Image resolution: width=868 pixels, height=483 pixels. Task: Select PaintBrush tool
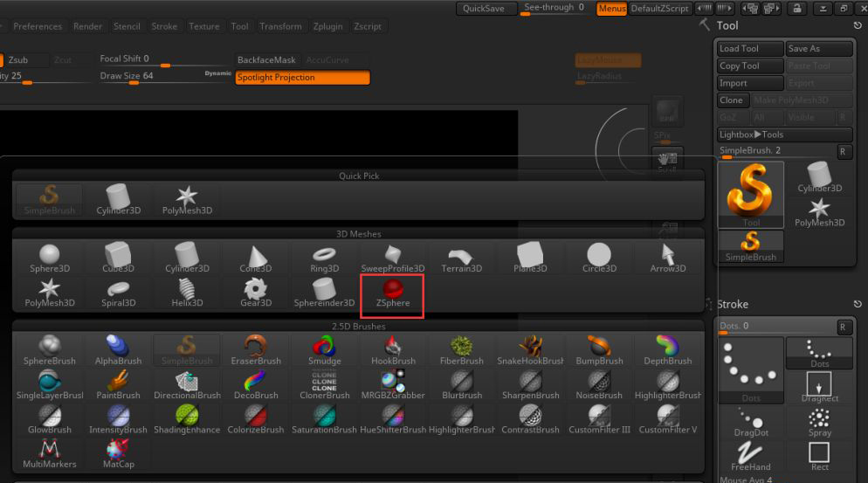(118, 385)
